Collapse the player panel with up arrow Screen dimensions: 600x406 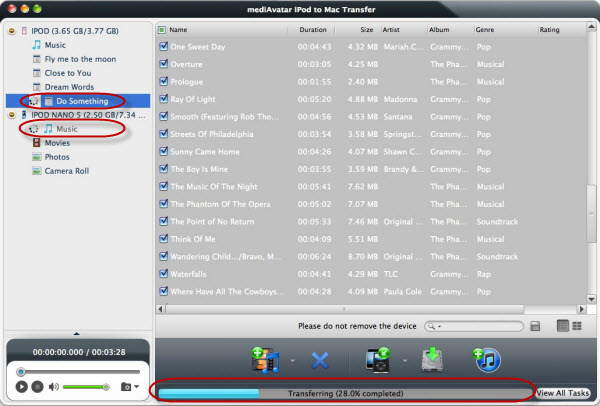(77, 334)
